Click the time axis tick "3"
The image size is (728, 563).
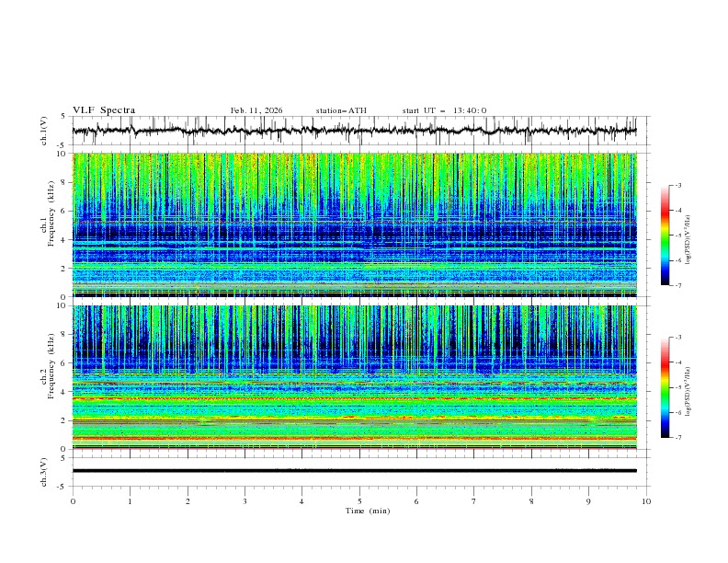tap(245, 501)
